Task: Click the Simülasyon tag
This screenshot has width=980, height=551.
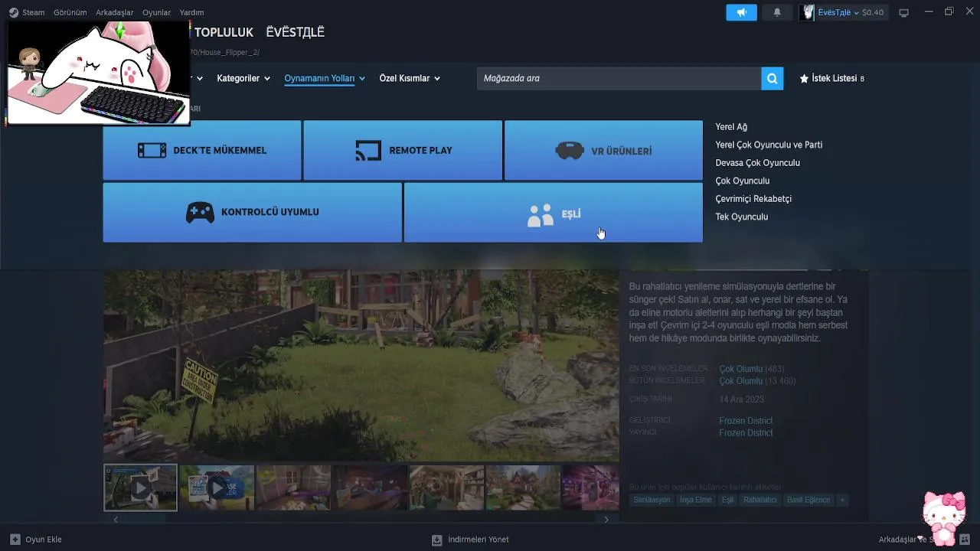Action: pos(652,500)
